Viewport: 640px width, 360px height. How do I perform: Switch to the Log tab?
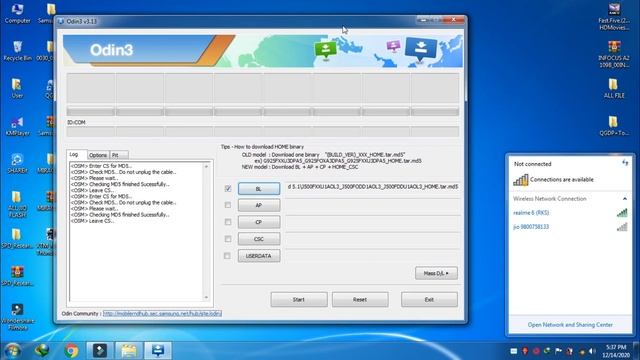pyautogui.click(x=76, y=154)
